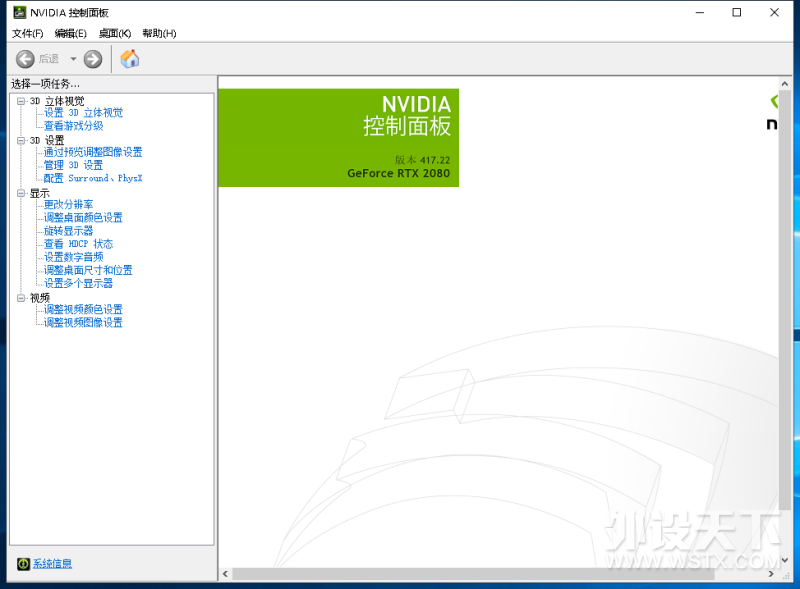Click the horizontal scrollbar thumb
Image resolution: width=800 pixels, height=589 pixels.
coord(473,574)
